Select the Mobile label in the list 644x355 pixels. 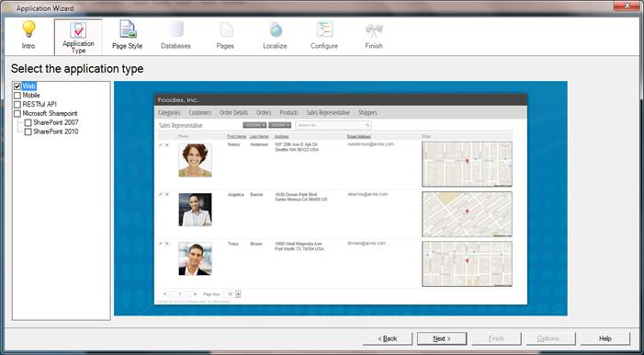point(31,96)
